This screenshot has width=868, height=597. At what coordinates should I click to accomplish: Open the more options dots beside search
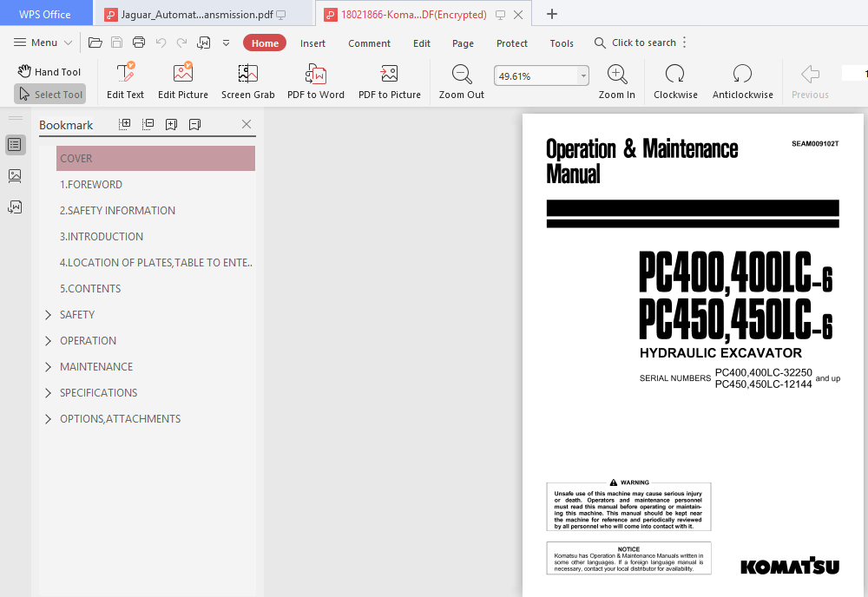685,43
